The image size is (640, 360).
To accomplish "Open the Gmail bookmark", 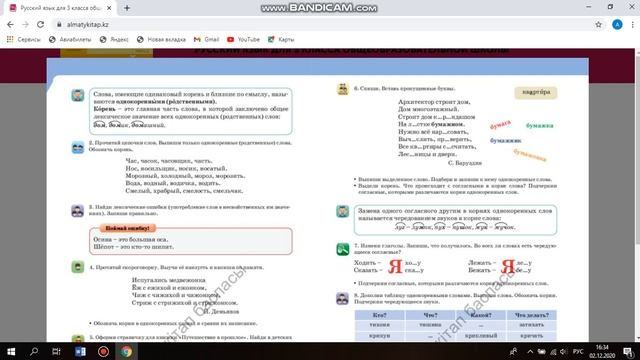I will [207, 40].
